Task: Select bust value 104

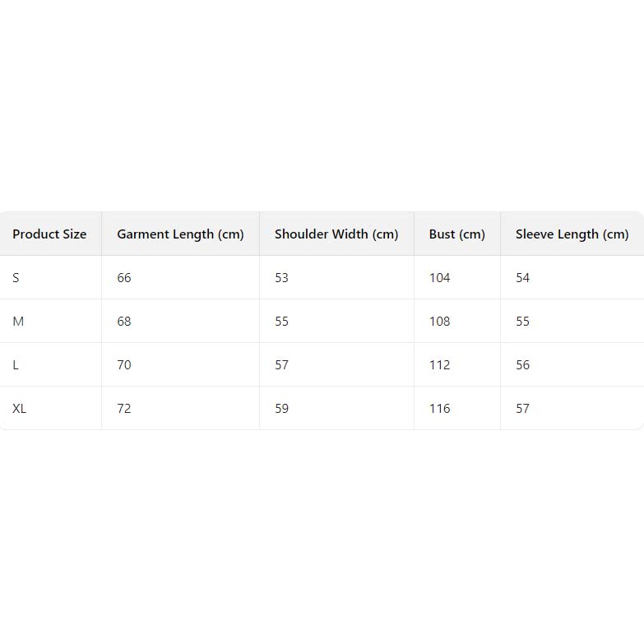Action: click(x=440, y=278)
